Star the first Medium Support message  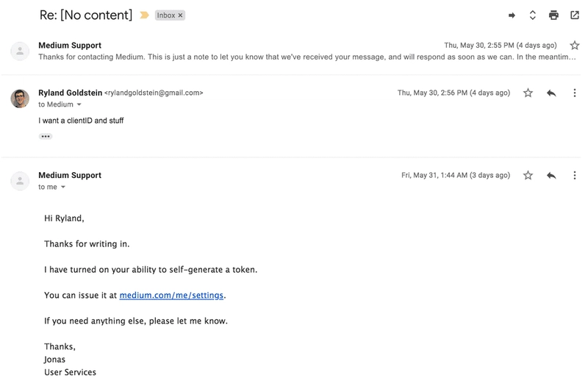pos(574,46)
